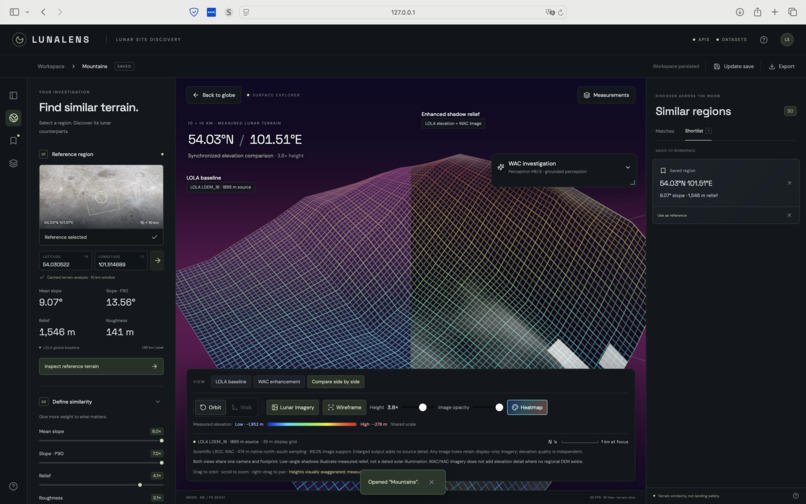Select Walk camera mode
The height and width of the screenshot is (504, 806).
click(x=242, y=407)
